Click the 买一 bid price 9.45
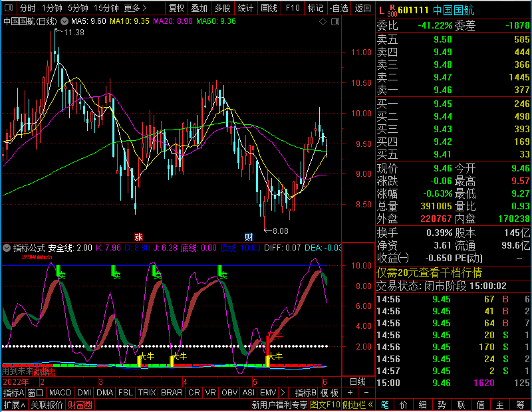Viewport: 532px width, 412px height. 443,104
